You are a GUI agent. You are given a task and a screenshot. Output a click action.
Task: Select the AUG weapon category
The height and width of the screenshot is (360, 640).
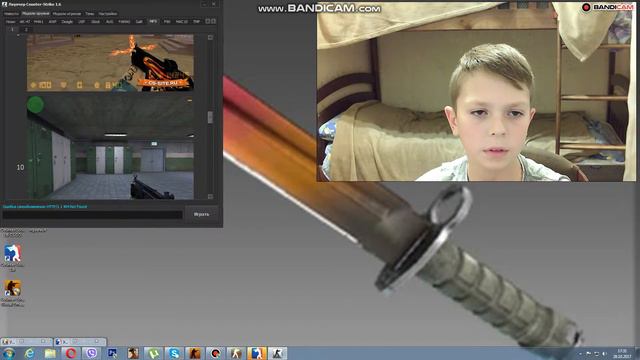(x=109, y=22)
